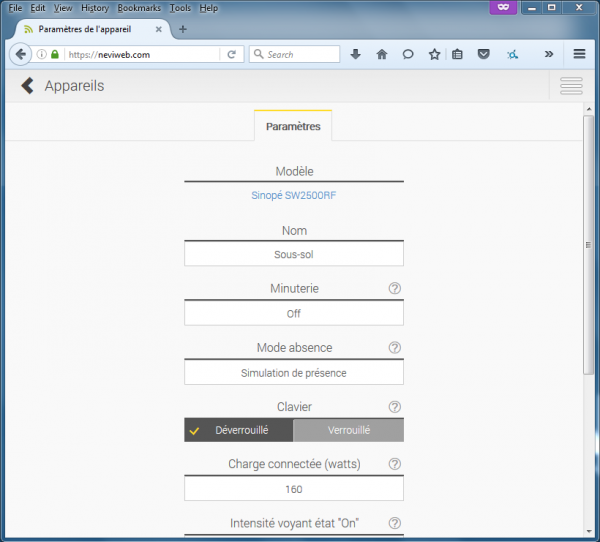Switch to the Paramètres tab

coord(293,126)
